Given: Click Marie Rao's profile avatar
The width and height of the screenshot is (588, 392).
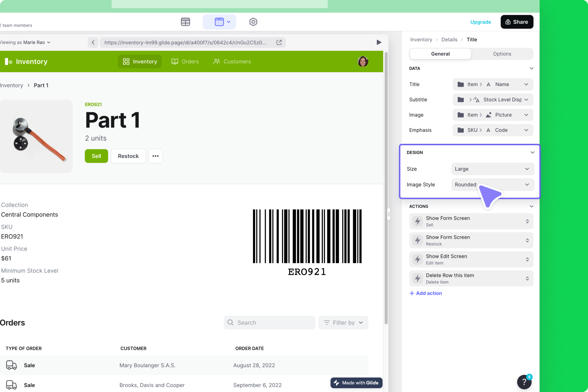Looking at the screenshot, I should point(363,62).
